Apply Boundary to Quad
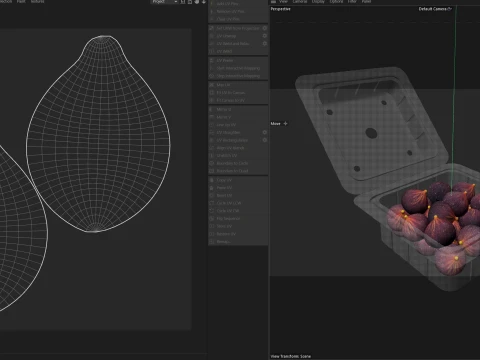480x360 pixels. point(238,171)
